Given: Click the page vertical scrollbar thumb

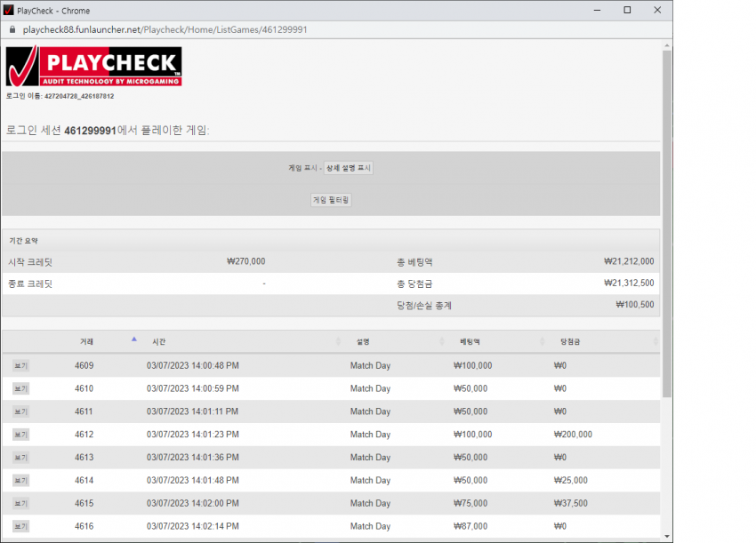Looking at the screenshot, I should (667, 224).
